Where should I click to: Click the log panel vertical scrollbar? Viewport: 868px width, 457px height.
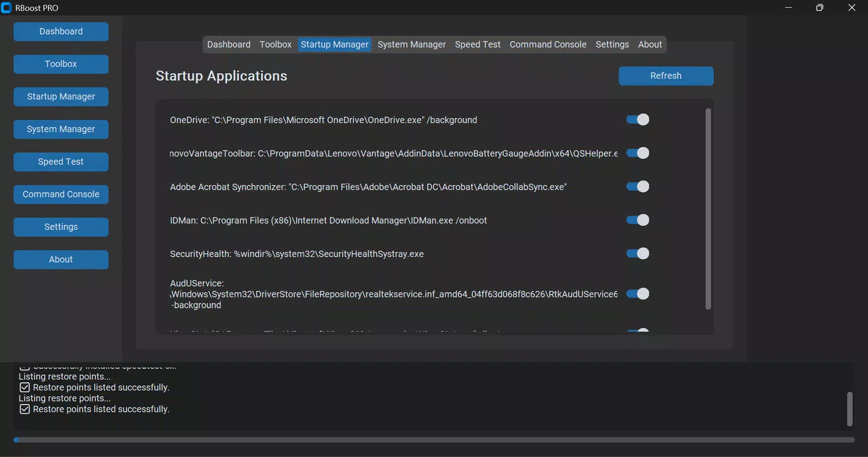pos(850,409)
